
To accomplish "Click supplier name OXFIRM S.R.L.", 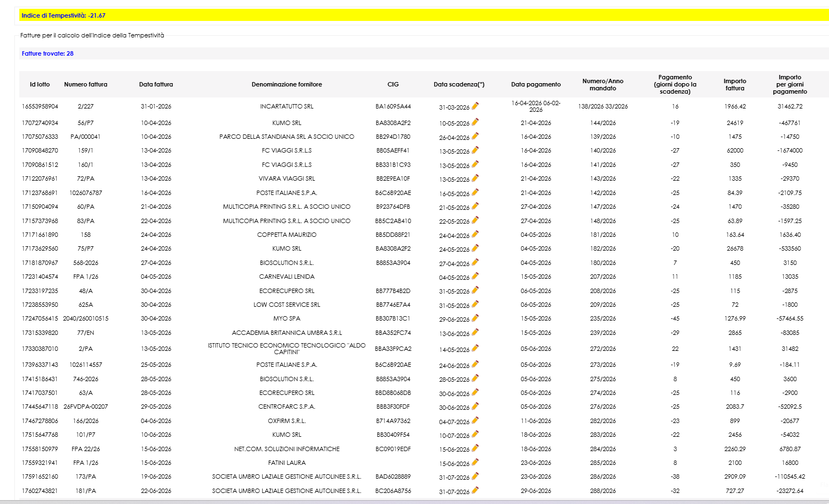I will click(x=286, y=421).
